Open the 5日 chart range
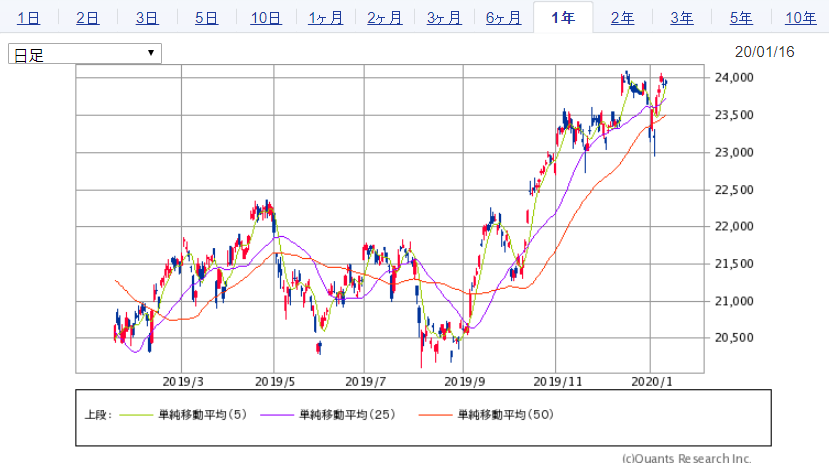829x468 pixels. coord(206,18)
